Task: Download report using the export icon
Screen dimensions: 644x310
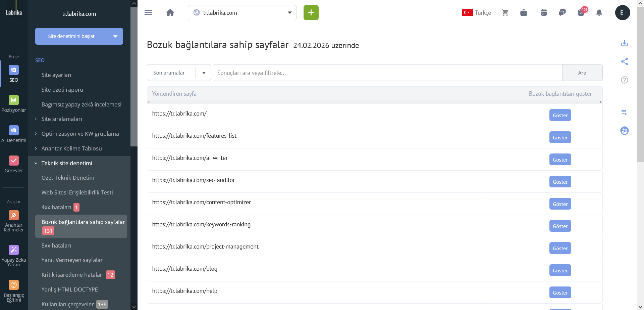Action: (624, 43)
